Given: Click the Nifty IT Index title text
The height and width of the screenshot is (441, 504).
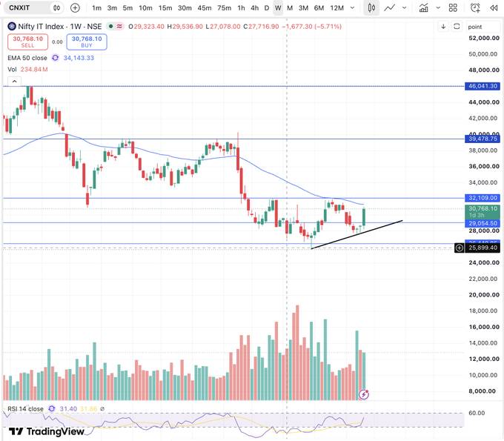Looking at the screenshot, I should point(60,27).
